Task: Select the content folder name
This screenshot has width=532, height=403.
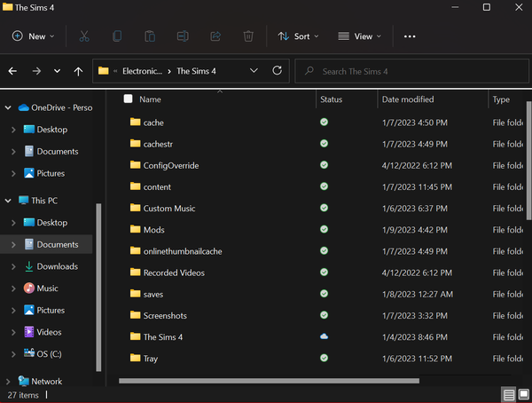Action: [157, 187]
